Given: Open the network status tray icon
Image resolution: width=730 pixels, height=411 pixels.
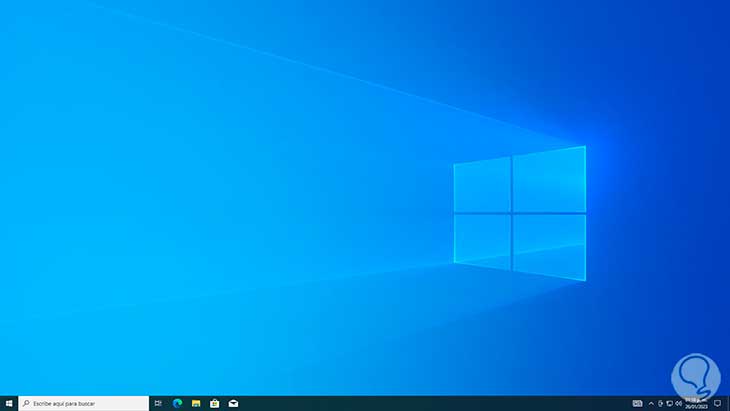Looking at the screenshot, I should pyautogui.click(x=669, y=403).
